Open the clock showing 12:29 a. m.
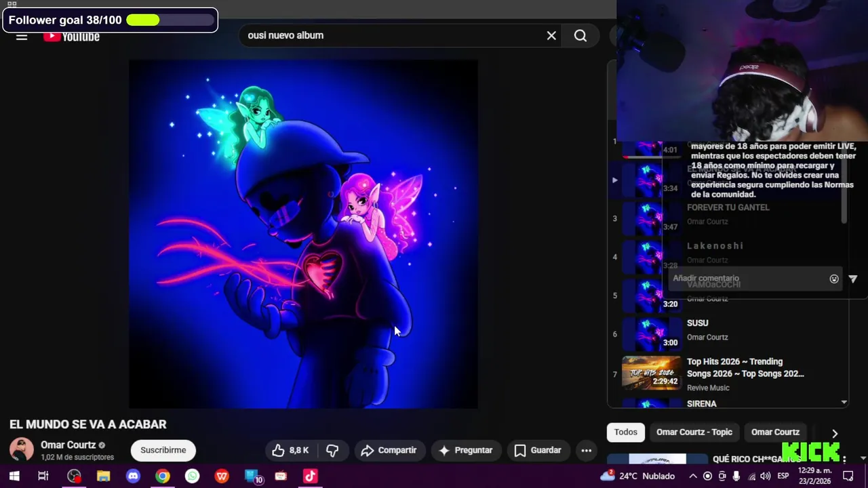Viewport: 868px width, 488px height. point(814,476)
